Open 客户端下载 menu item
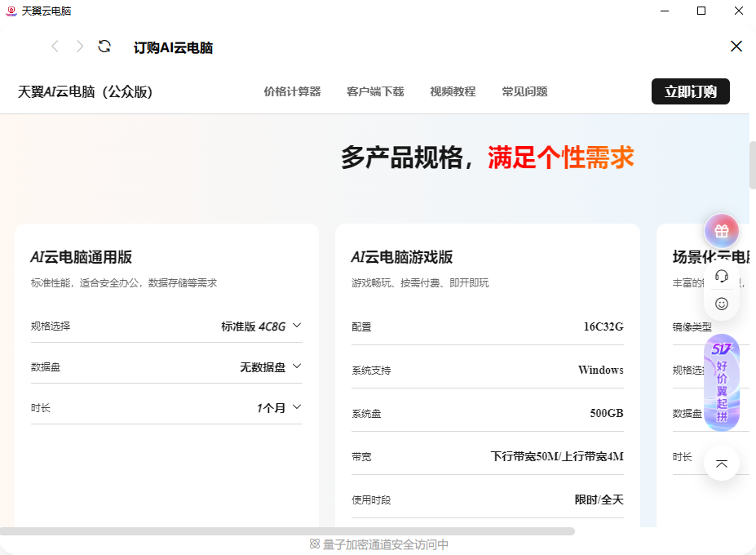756x555 pixels. tap(375, 91)
